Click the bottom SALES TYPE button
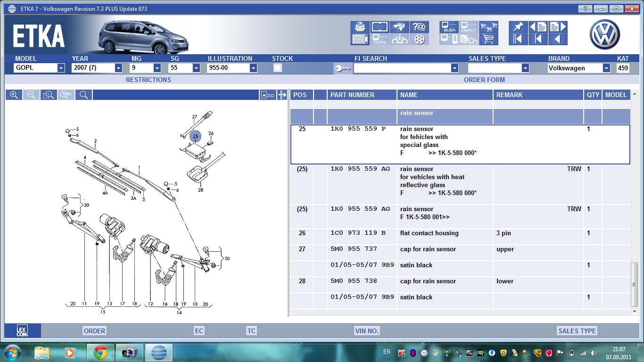Viewport: 644px width, 362px height. (577, 331)
